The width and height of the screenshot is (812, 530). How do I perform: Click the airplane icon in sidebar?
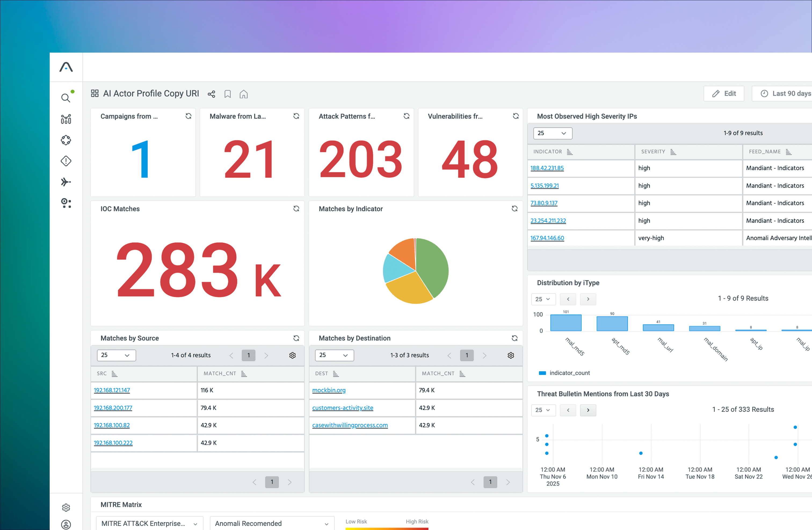(x=66, y=182)
